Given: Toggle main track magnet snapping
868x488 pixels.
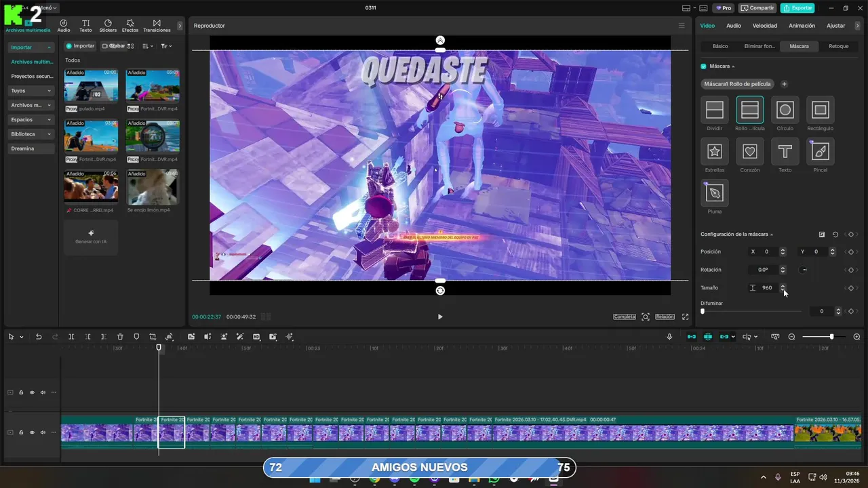Looking at the screenshot, I should (692, 337).
